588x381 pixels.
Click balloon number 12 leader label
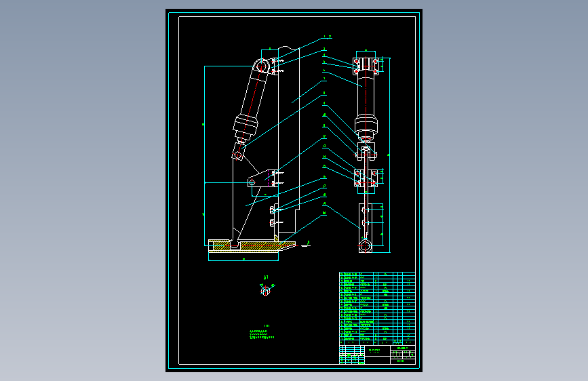tap(324, 137)
